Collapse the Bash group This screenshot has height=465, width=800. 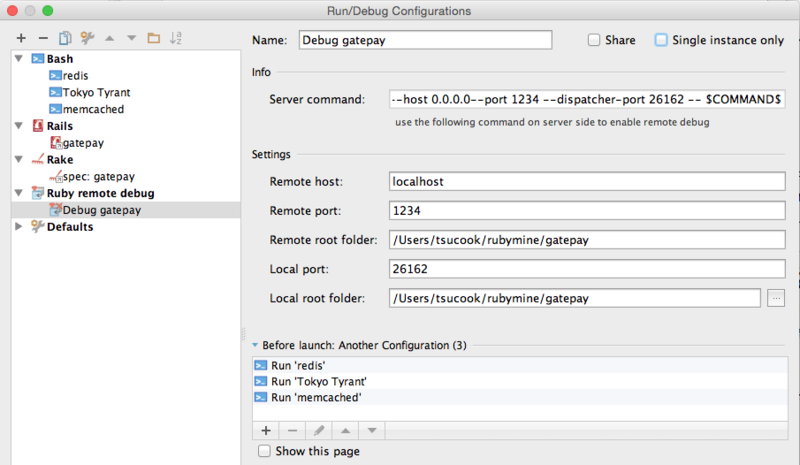click(x=19, y=59)
